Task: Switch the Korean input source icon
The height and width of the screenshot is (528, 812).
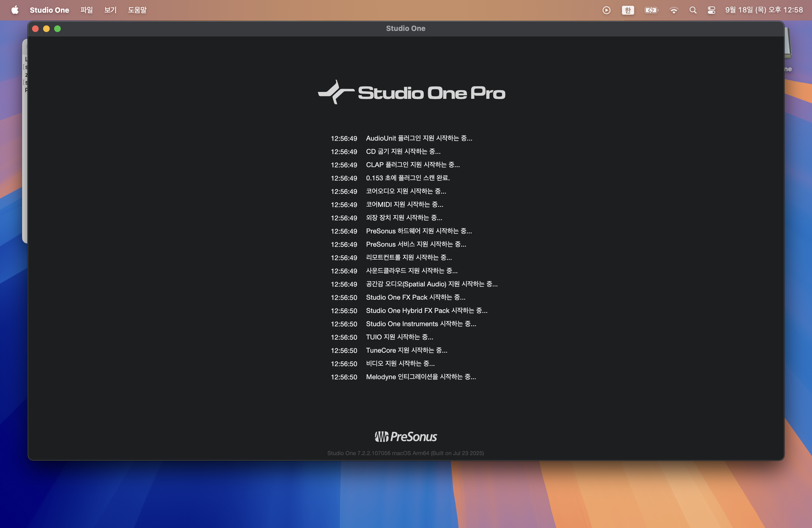Action: pos(628,10)
